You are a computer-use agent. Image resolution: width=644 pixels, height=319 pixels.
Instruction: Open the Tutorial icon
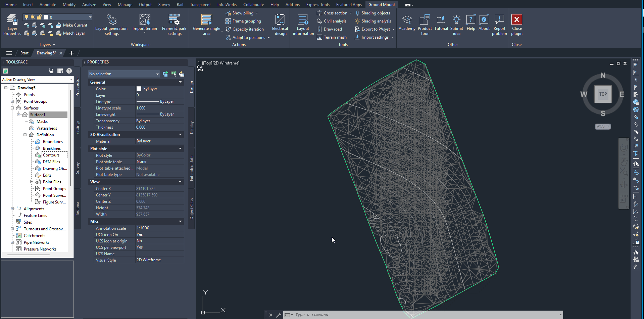[x=441, y=19]
